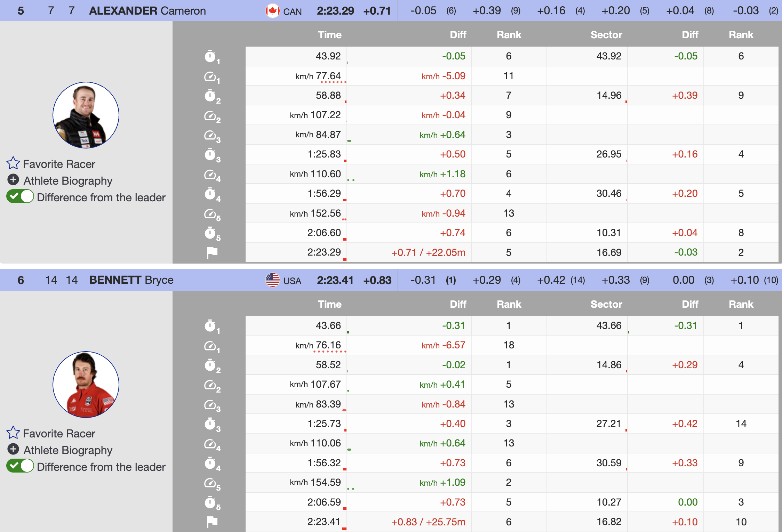
Task: Click Bennett's Sector column header
Action: (x=606, y=304)
